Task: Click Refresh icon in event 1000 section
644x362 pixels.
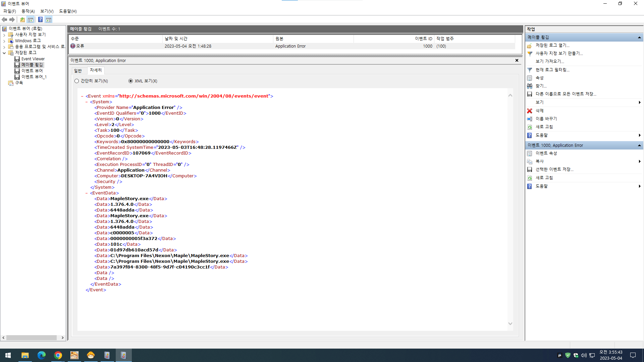Action: coord(530,178)
